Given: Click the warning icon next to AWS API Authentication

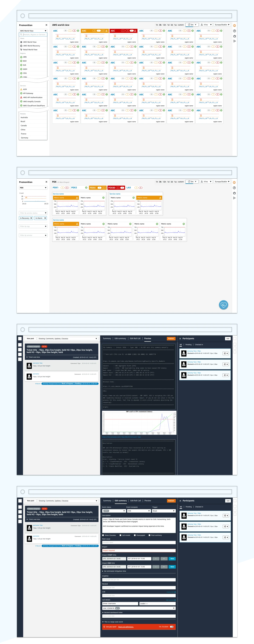Looking at the screenshot, I should [21, 97].
